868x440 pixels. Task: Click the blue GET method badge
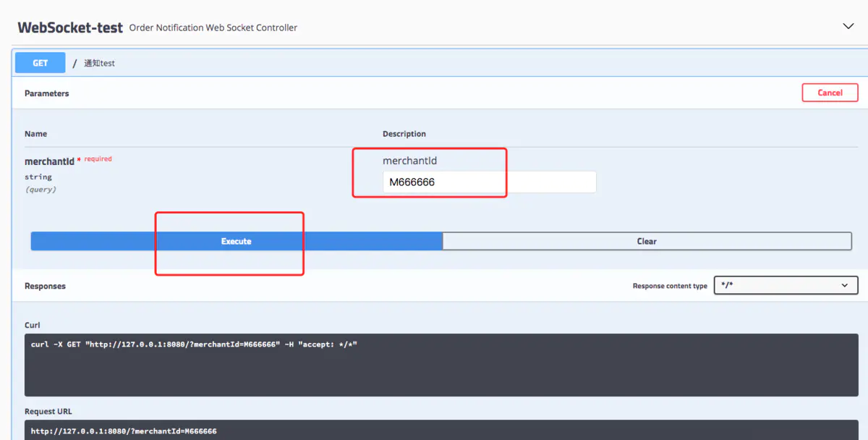41,63
